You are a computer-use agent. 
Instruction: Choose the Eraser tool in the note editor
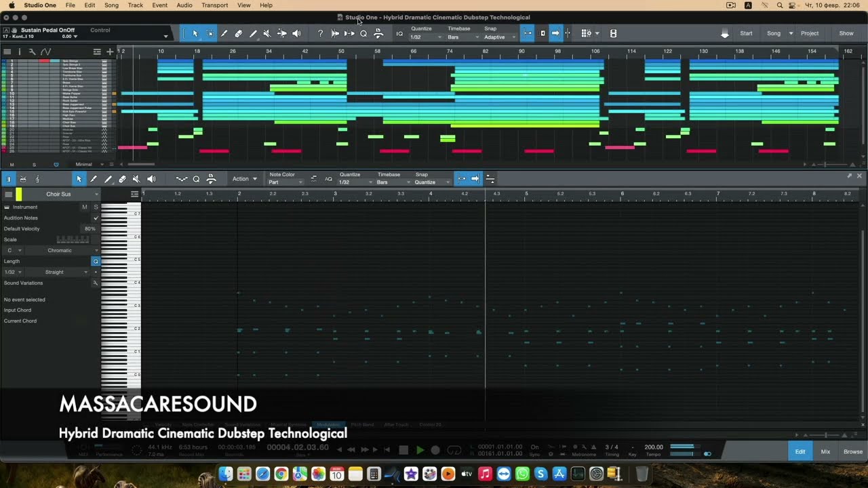[x=122, y=179]
